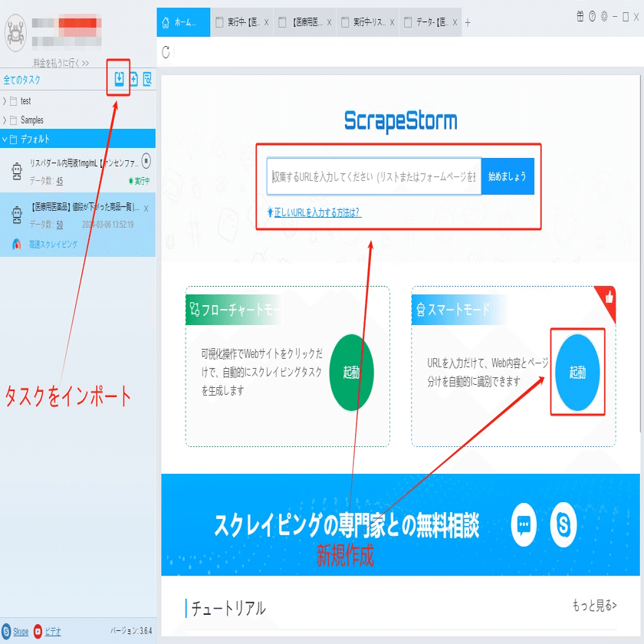Click 料金を払うに行く link

(61, 63)
